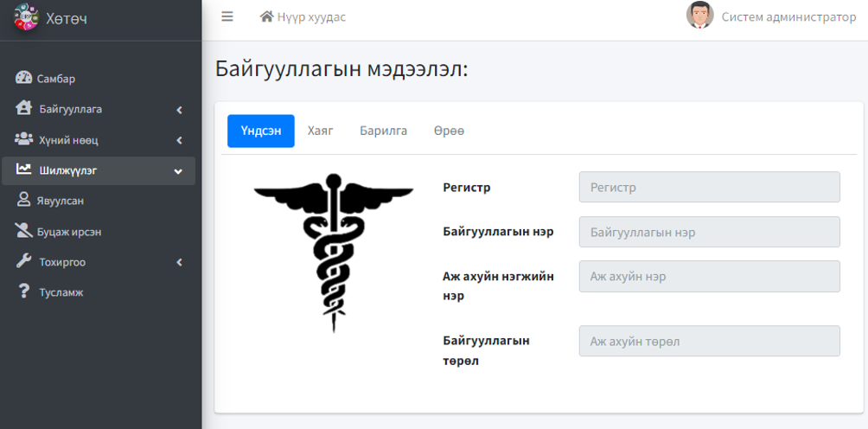Collapse the Шилжүүлэг submenu chevron
This screenshot has width=868, height=429.
click(x=178, y=171)
